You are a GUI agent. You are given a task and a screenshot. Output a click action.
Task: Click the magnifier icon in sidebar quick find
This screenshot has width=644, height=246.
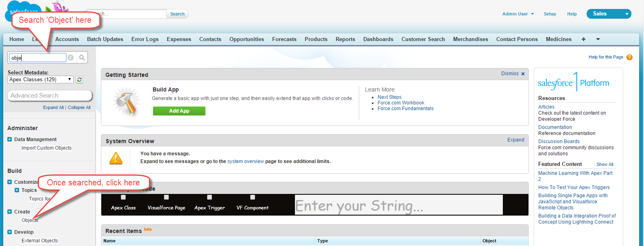(x=82, y=58)
